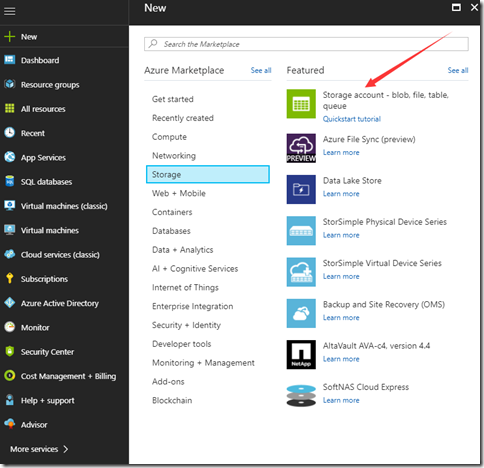Click the Recent clock icon
This screenshot has width=484, height=468.
pos(10,133)
